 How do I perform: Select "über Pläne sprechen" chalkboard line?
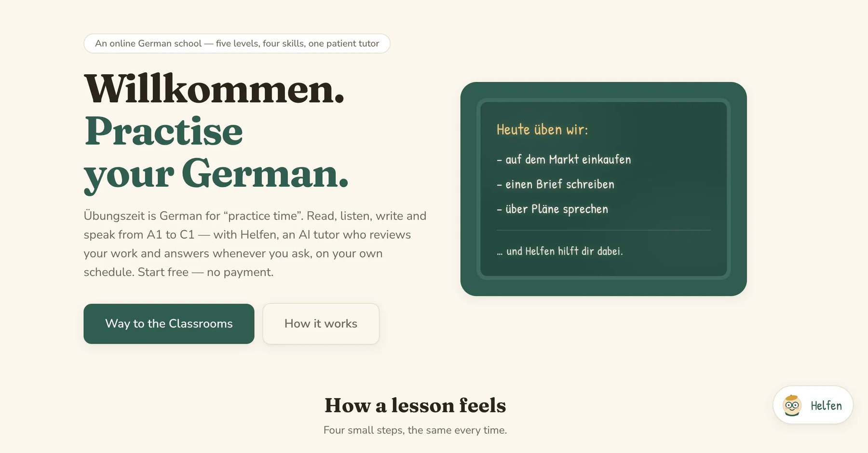pos(553,209)
